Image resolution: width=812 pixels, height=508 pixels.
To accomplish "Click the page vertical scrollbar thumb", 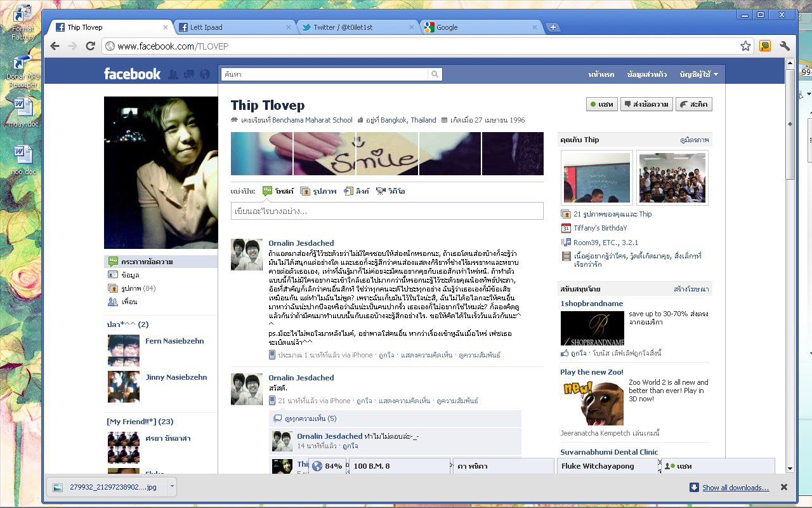I will point(790,124).
